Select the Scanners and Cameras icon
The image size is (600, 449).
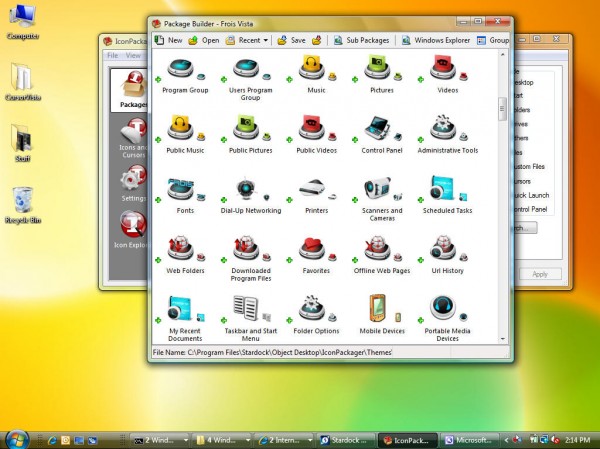tap(378, 187)
